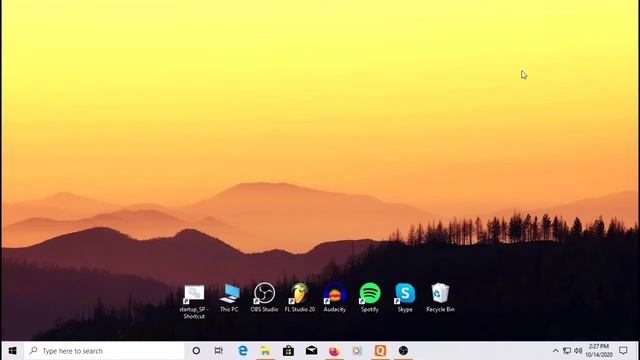Viewport: 640px width, 360px height.
Task: Select the Spotify desktop shortcut
Action: tap(370, 298)
